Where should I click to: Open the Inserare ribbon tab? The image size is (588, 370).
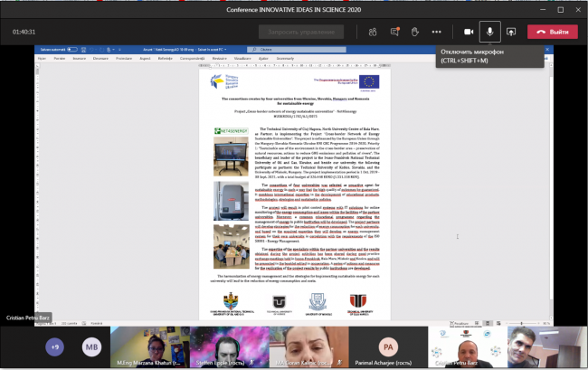pos(79,58)
